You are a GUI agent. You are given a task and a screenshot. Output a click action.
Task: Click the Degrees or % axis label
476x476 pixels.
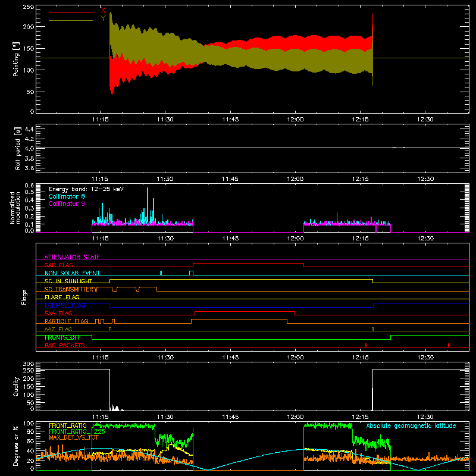click(16, 446)
